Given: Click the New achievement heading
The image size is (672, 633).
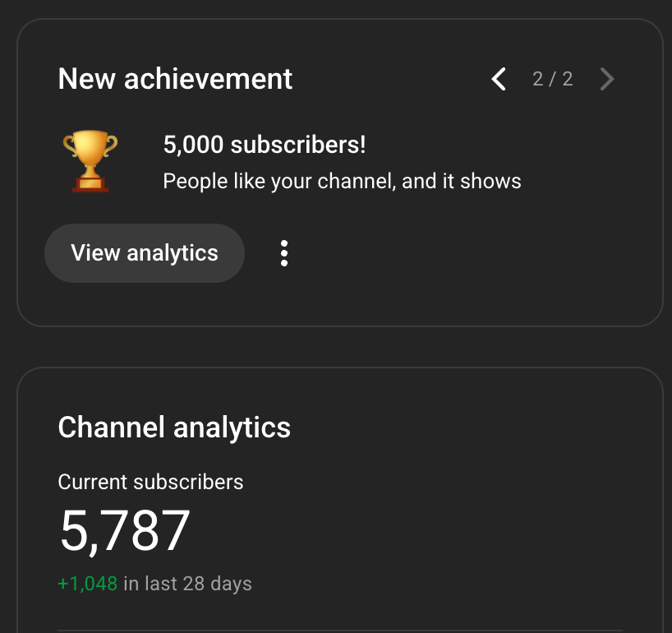Looking at the screenshot, I should 175,79.
